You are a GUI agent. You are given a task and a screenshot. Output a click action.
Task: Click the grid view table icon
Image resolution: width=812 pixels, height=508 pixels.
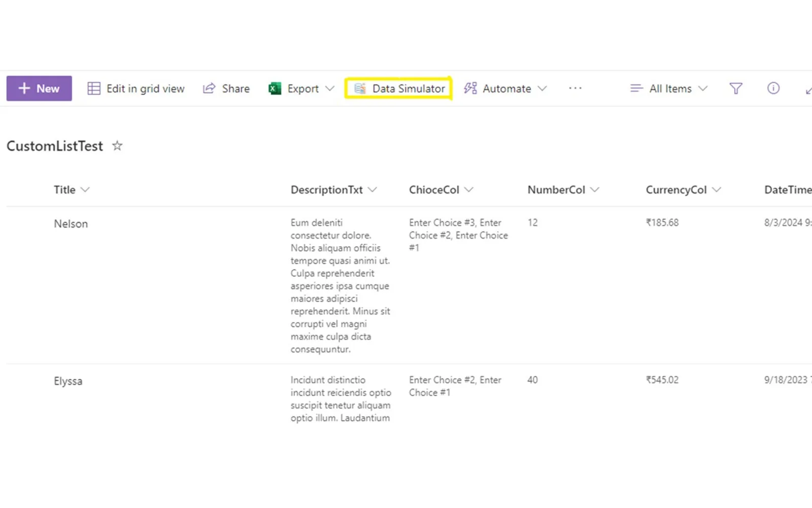click(x=94, y=88)
